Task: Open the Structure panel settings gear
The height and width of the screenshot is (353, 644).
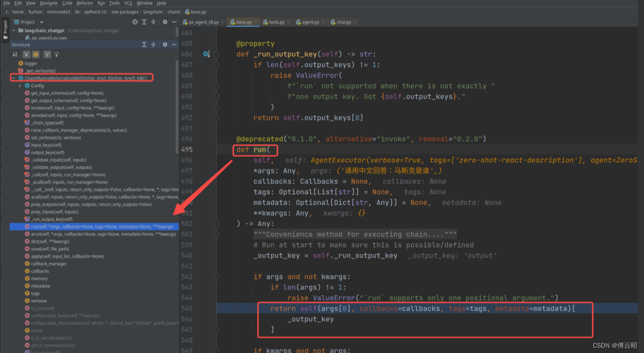Action: coord(165,44)
